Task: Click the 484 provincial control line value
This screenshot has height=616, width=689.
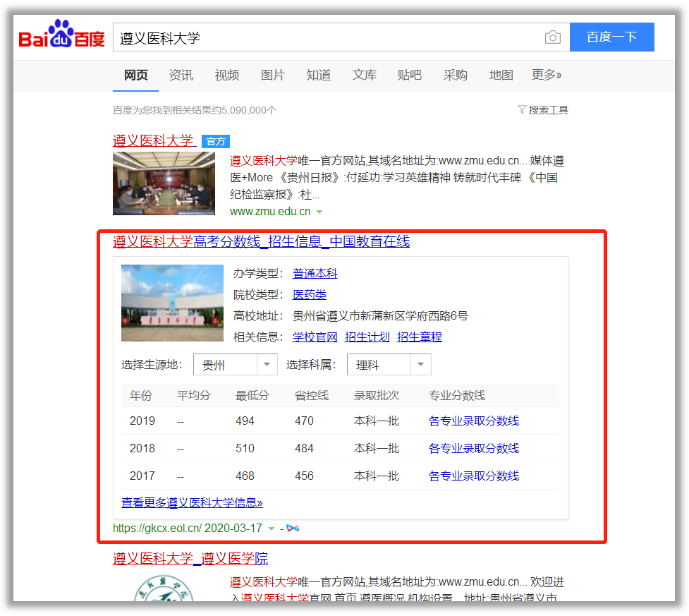Action: click(304, 448)
